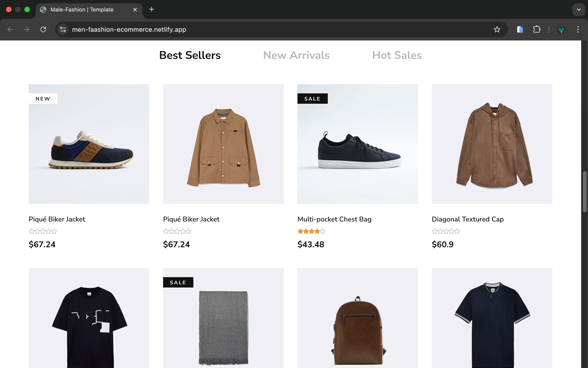Bookmark this page with the star
The width and height of the screenshot is (588, 368).
point(497,29)
